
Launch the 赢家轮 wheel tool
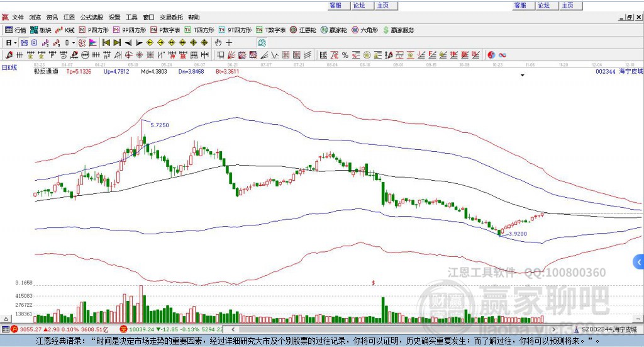click(333, 30)
